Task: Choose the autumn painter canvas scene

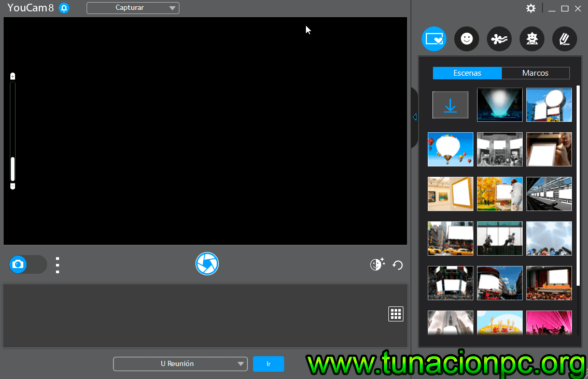Action: pyautogui.click(x=499, y=194)
